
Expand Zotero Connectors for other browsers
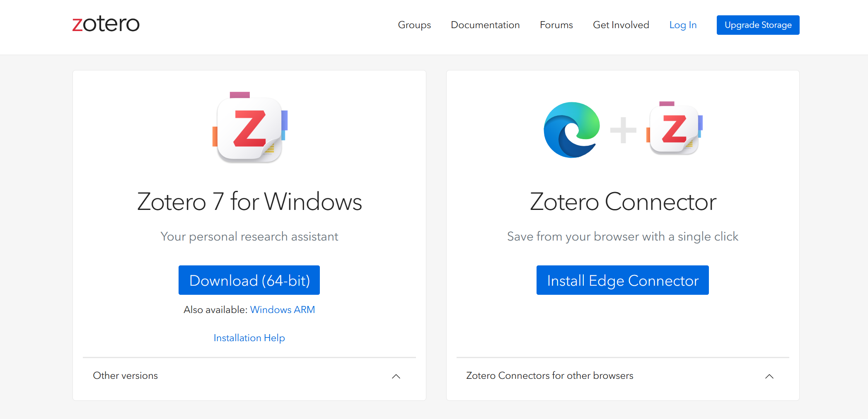click(x=549, y=376)
